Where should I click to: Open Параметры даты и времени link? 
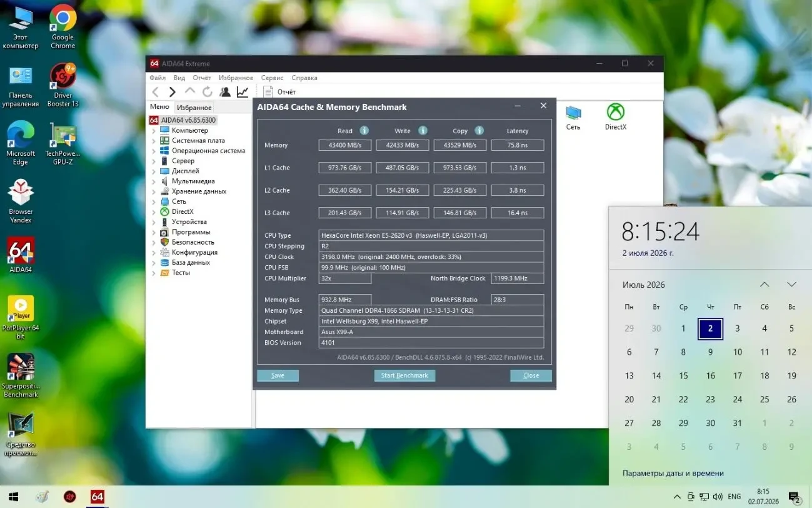[673, 474]
